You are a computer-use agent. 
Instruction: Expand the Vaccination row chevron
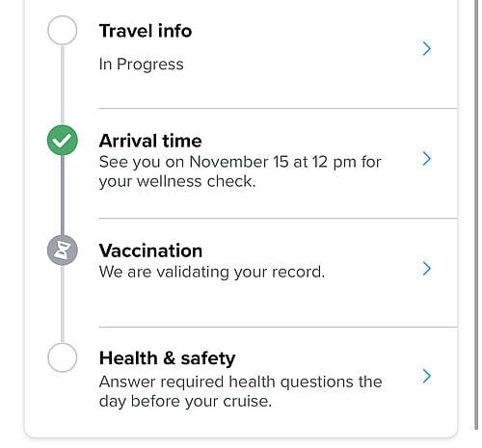click(x=426, y=269)
